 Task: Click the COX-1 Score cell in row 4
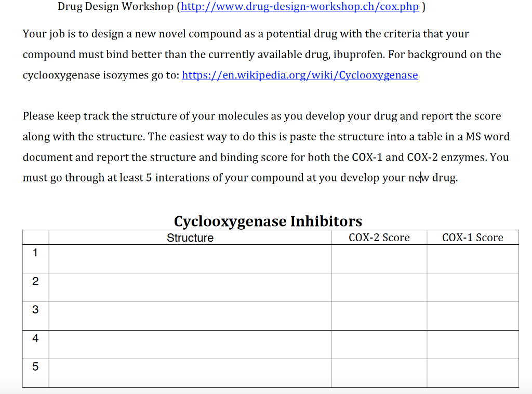pyautogui.click(x=473, y=345)
